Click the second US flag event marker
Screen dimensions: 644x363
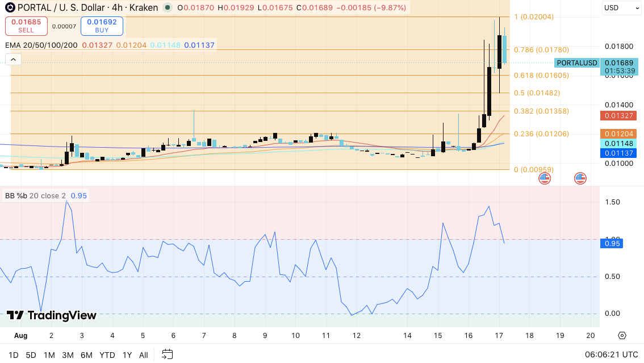pyautogui.click(x=580, y=178)
